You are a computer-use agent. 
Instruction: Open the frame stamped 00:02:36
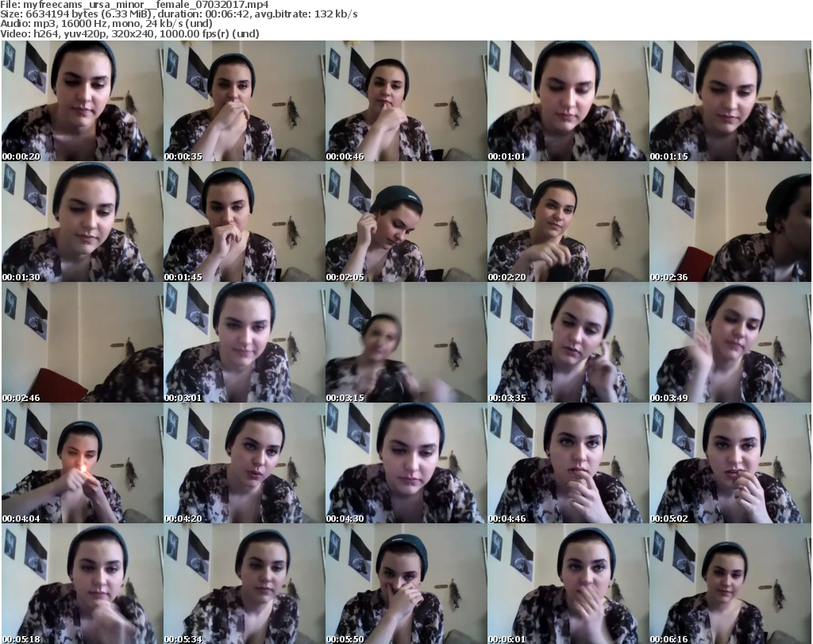click(730, 222)
